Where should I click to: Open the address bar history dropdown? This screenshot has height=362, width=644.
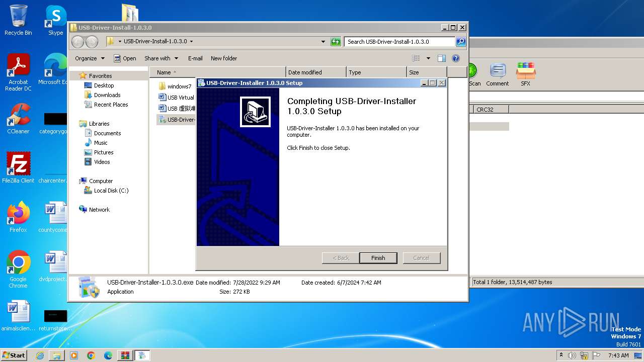coord(323,42)
